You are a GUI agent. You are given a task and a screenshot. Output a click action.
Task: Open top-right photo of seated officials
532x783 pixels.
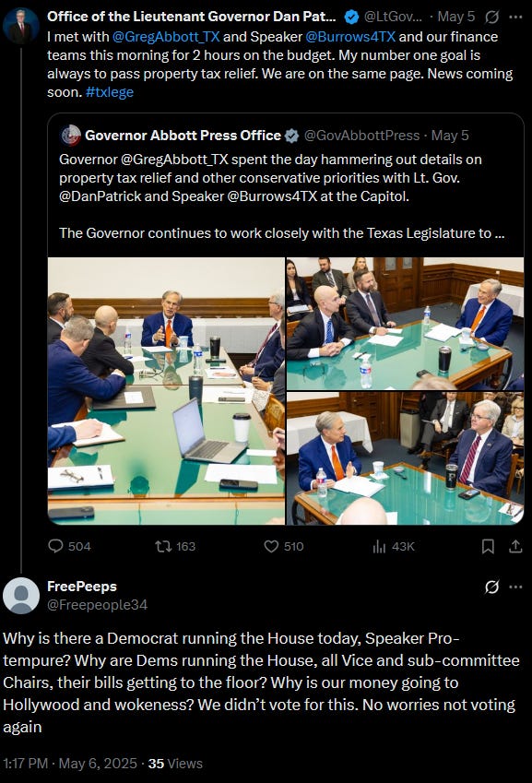(x=406, y=324)
